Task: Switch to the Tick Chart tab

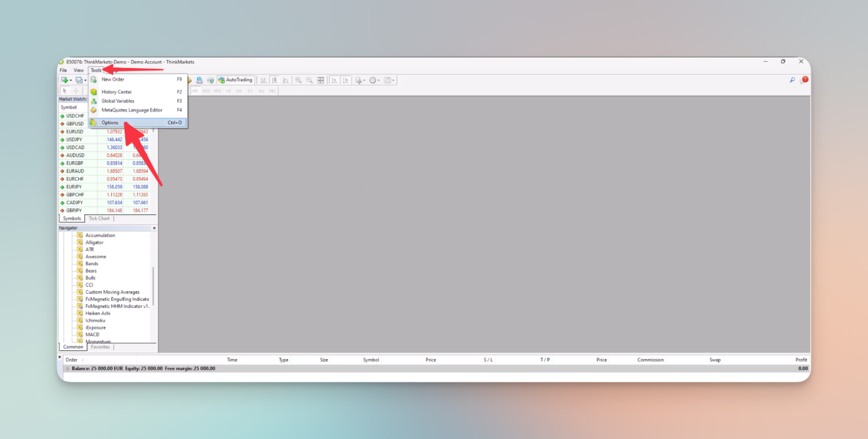Action: tap(99, 218)
